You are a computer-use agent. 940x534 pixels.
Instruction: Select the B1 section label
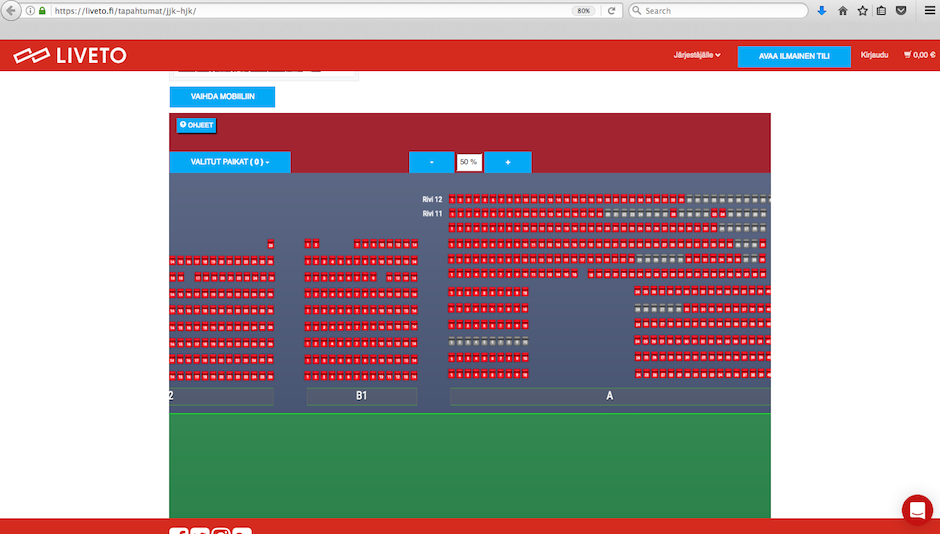coord(361,396)
